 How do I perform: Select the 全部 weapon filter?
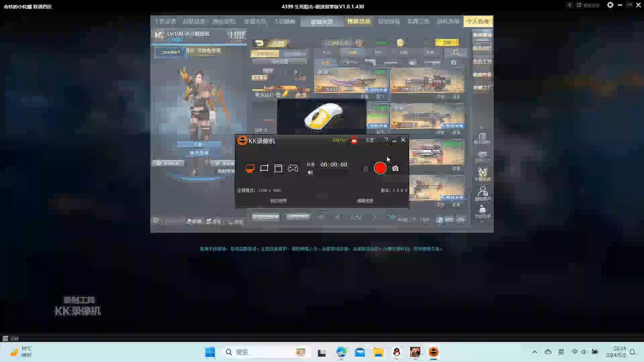(325, 62)
